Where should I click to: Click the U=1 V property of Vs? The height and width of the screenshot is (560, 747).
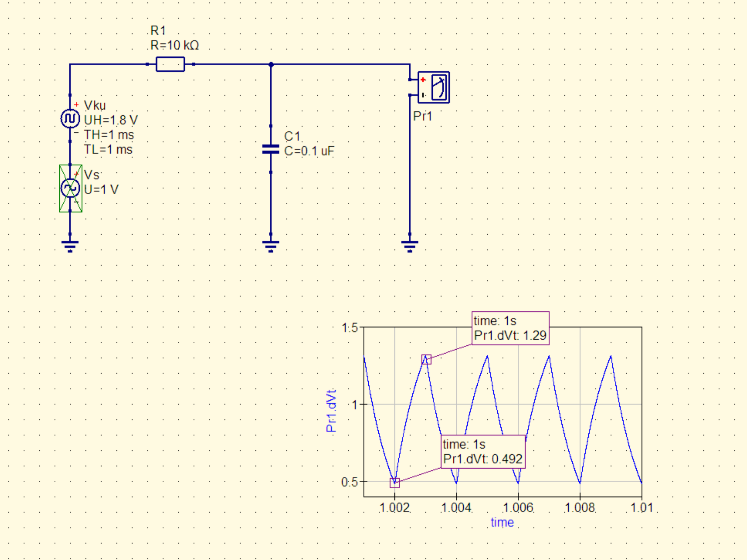101,189
